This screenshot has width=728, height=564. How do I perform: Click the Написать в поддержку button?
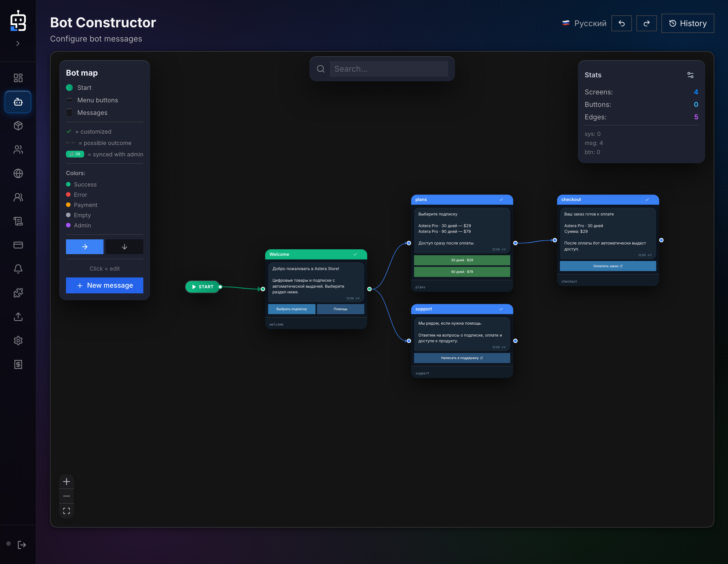pyautogui.click(x=462, y=358)
